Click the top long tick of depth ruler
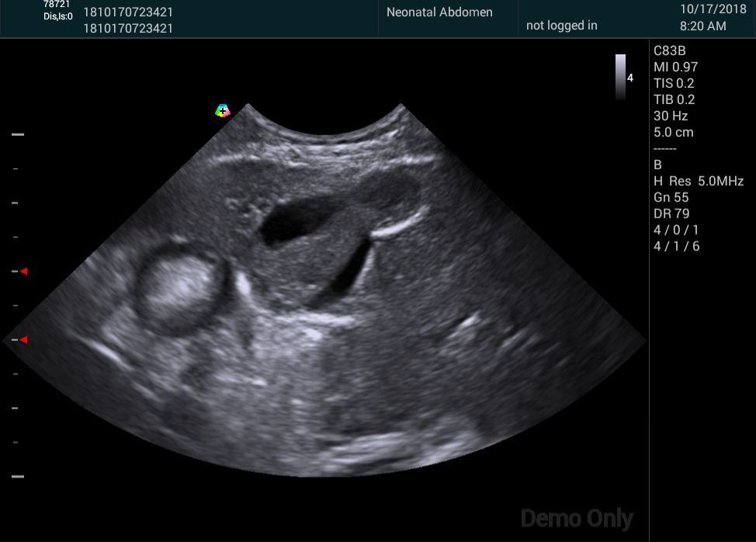756x542 pixels. (18, 134)
